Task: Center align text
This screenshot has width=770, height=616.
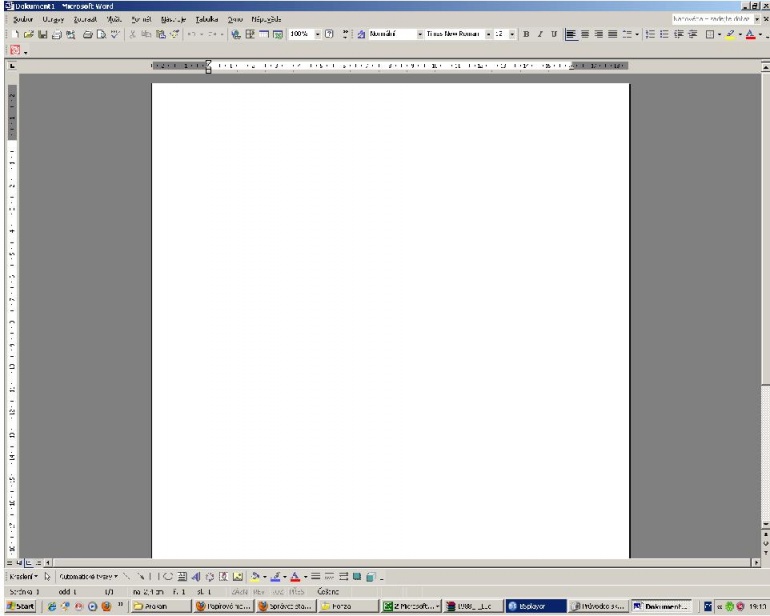Action: (x=585, y=34)
